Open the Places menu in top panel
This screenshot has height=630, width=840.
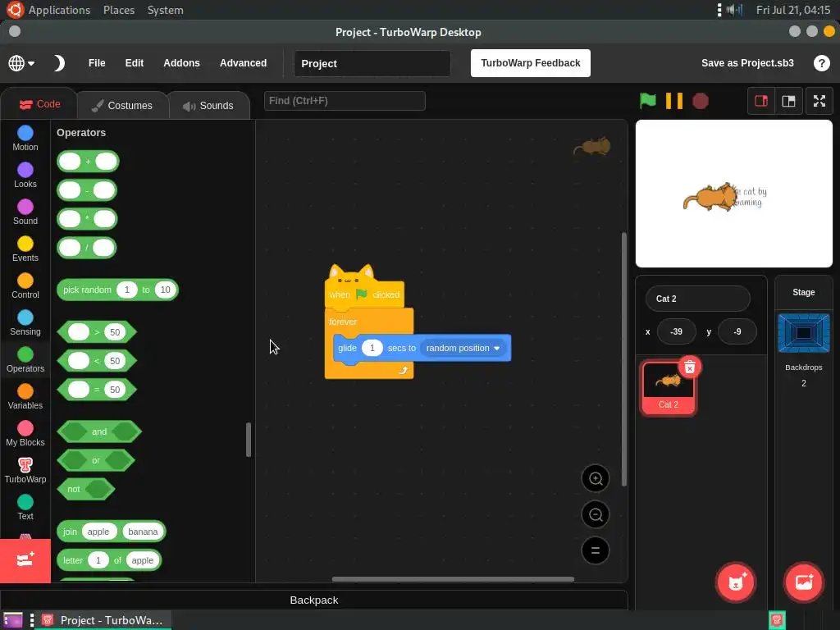point(119,10)
